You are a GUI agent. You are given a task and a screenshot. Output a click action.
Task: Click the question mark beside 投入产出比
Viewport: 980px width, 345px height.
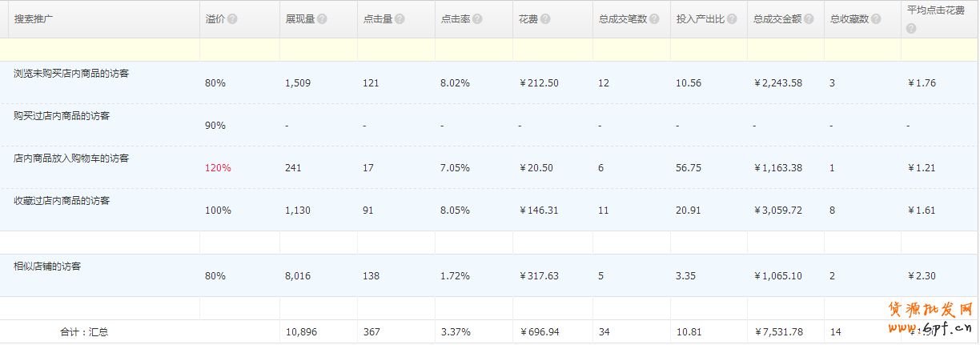point(732,19)
